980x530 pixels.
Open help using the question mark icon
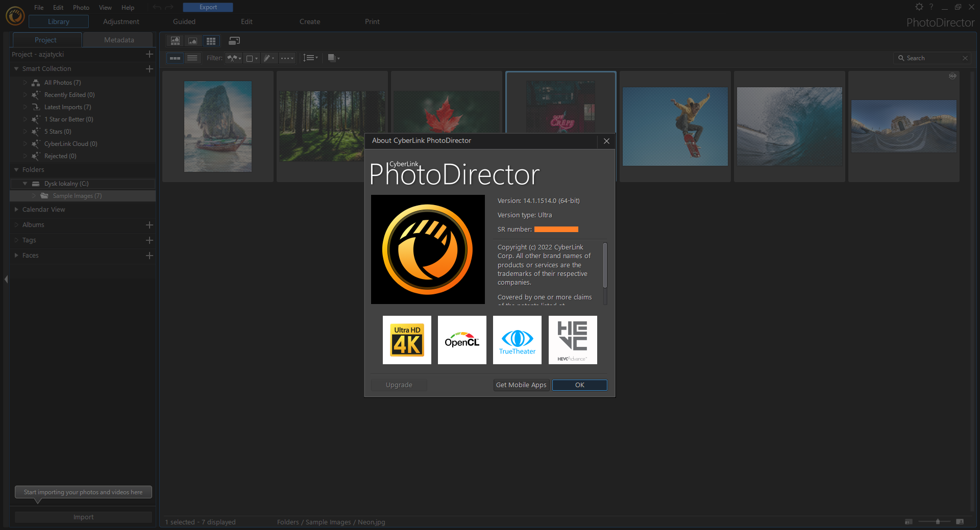932,7
